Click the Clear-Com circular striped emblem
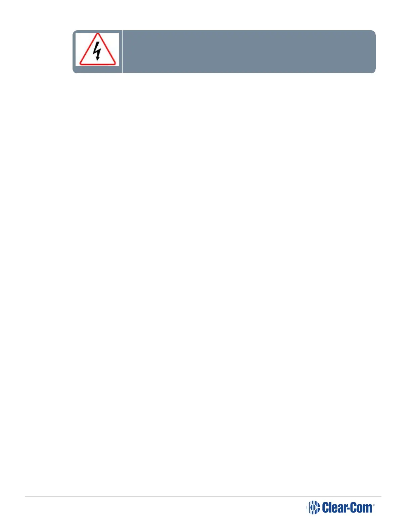411x532 pixels. pos(313,507)
